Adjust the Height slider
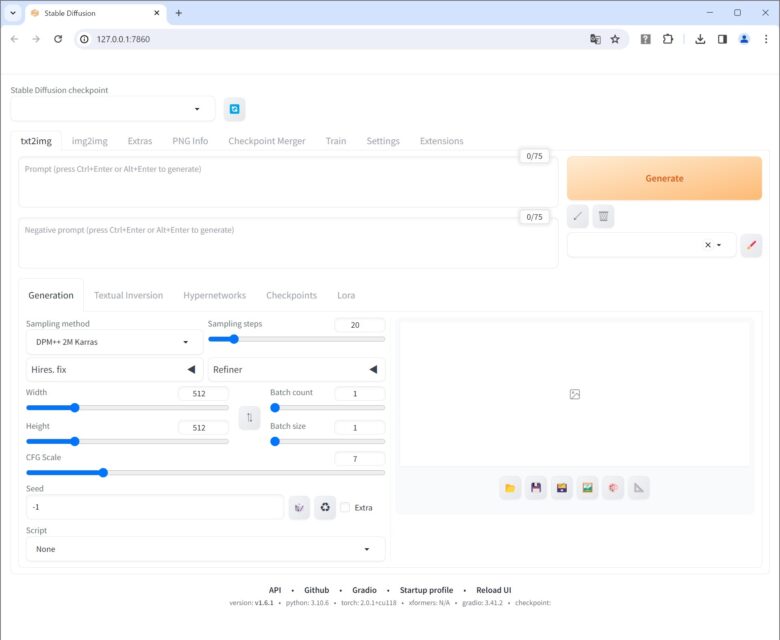Screen dimensions: 780x640 [x=127, y=442]
